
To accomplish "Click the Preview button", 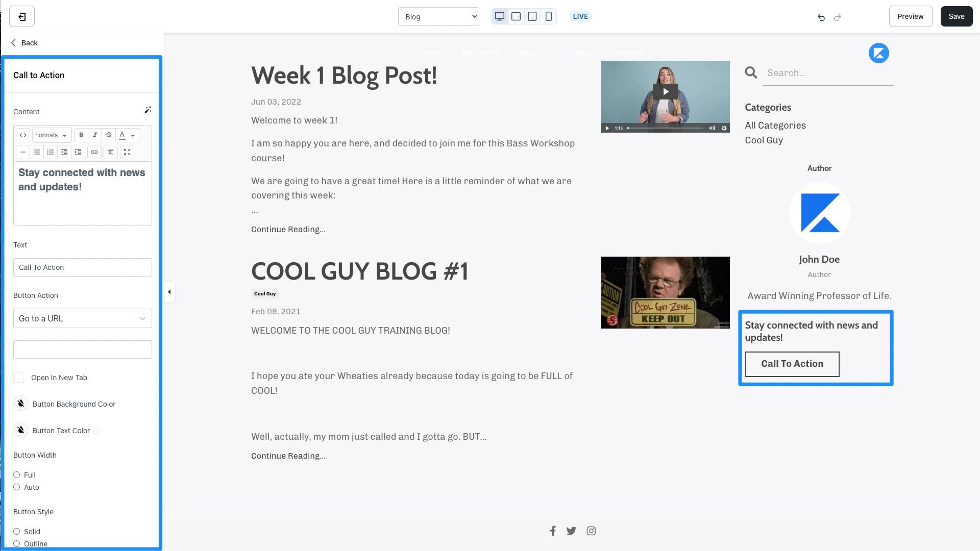I will (x=910, y=16).
